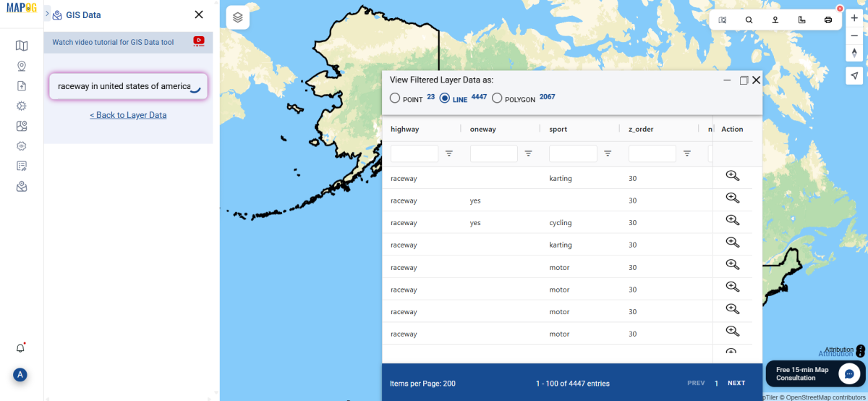Click the oneway filter text box
This screenshot has height=401, width=868.
pos(494,153)
